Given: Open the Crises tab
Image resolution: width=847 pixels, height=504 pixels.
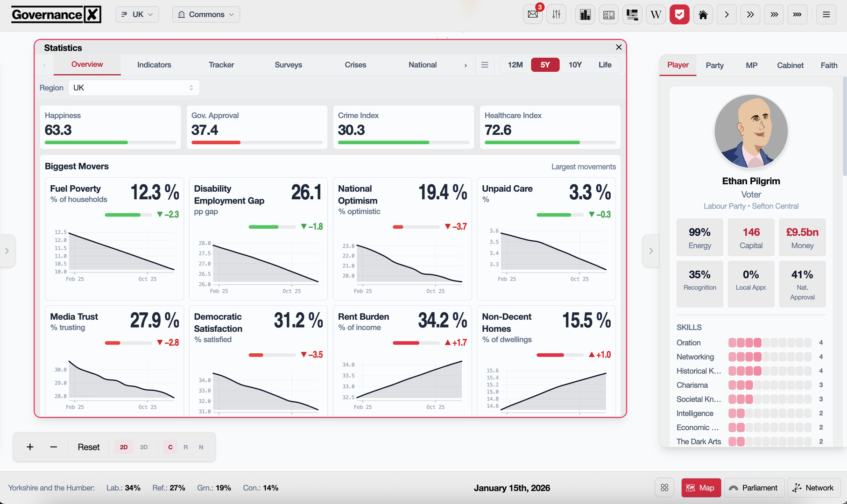Looking at the screenshot, I should click(355, 65).
